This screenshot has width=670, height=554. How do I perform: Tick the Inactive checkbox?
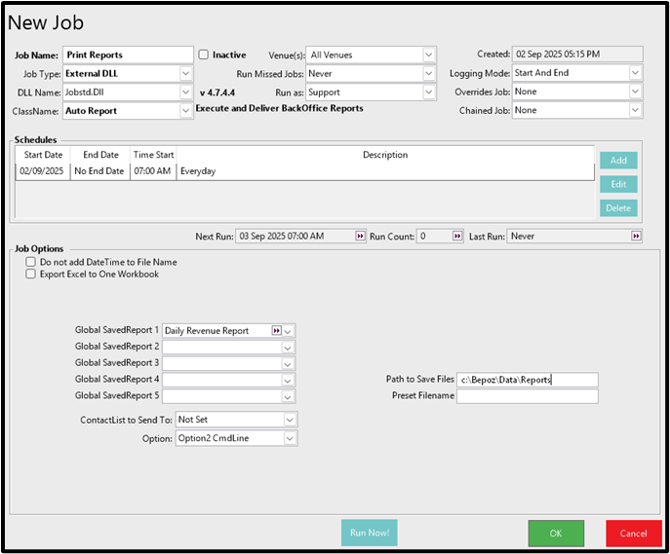coord(204,55)
